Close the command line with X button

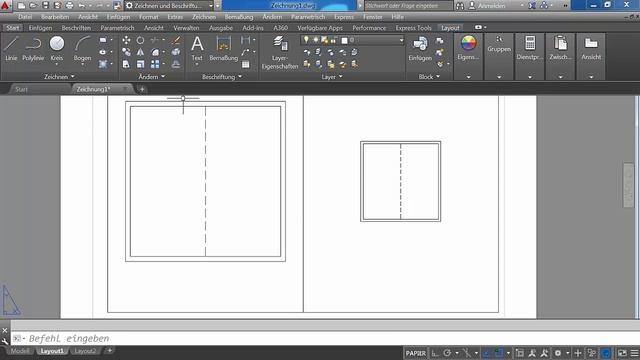[x=4, y=330]
